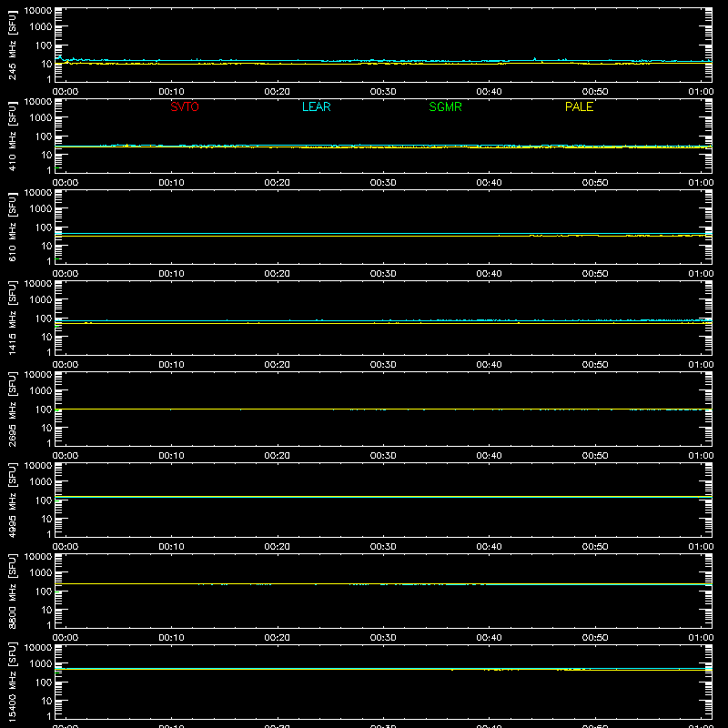Click the 1 tick label on 2695 MHz plot
The height and width of the screenshot is (728, 728).
[x=49, y=443]
